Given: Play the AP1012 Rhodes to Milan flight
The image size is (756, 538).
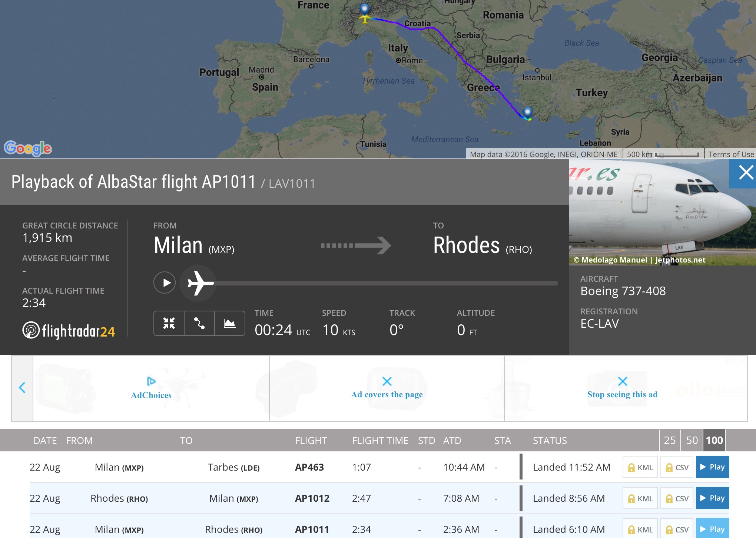Looking at the screenshot, I should point(712,498).
